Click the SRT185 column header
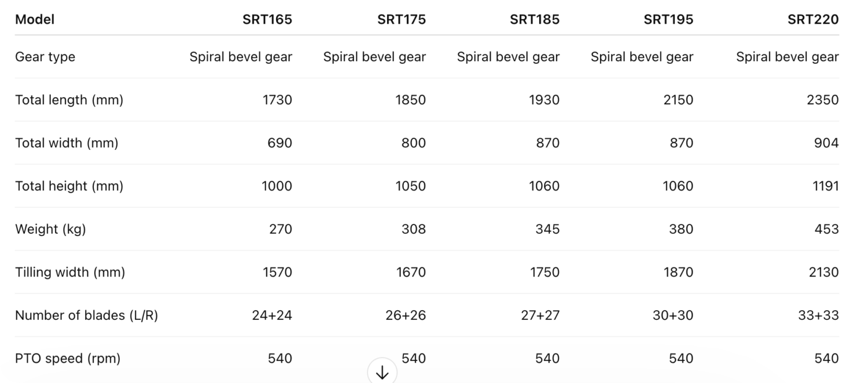Image resolution: width=868 pixels, height=383 pixels. pyautogui.click(x=535, y=20)
